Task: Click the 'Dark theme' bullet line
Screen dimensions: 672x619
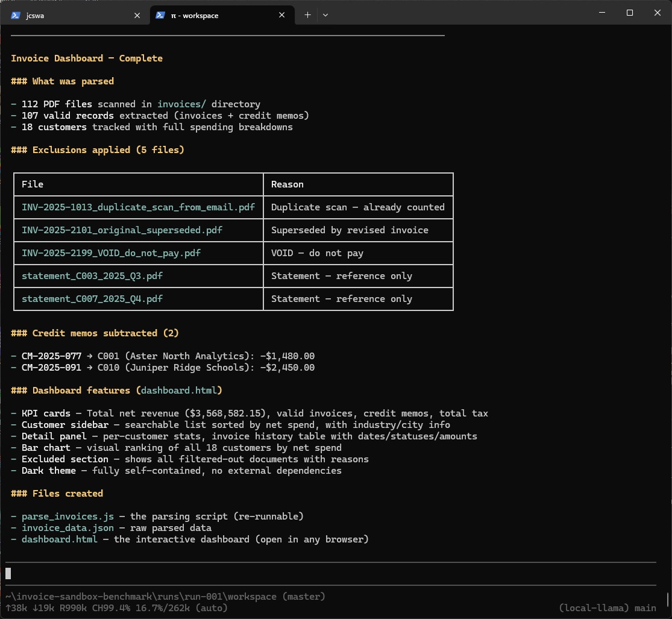Action: pos(176,471)
